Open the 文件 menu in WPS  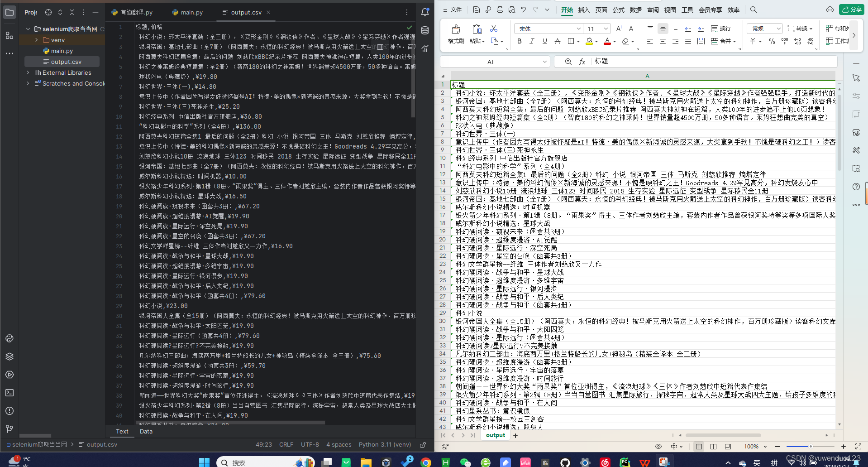point(452,10)
